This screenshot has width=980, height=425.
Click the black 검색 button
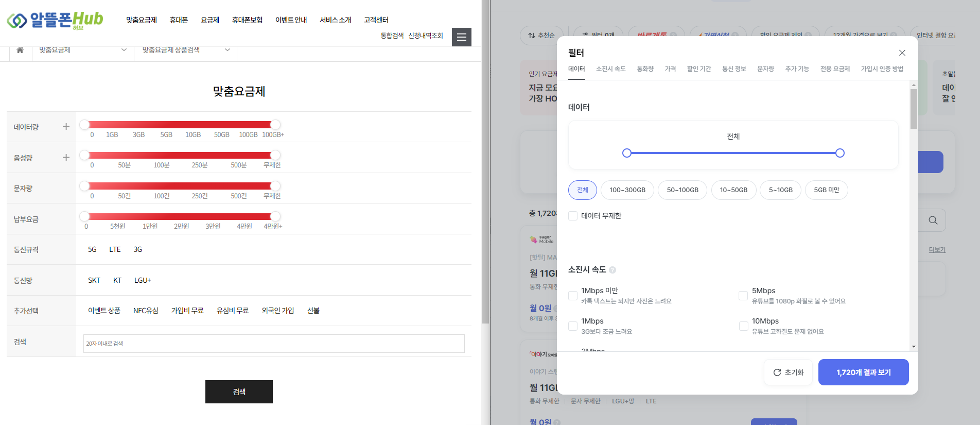tap(239, 392)
